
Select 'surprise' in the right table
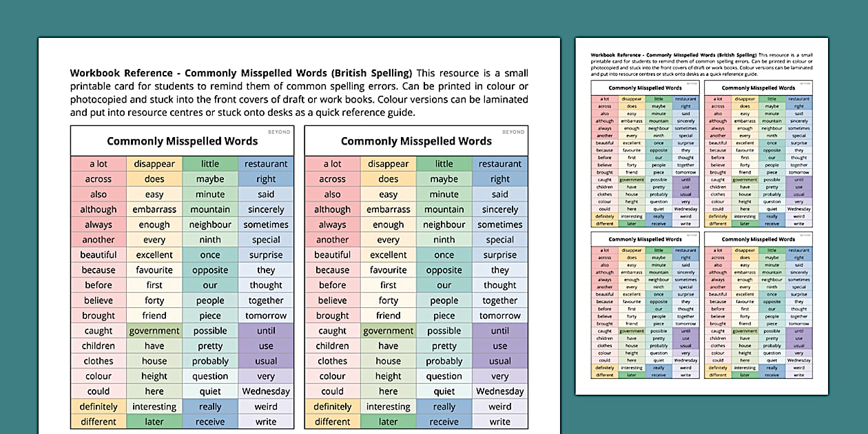[x=500, y=254]
